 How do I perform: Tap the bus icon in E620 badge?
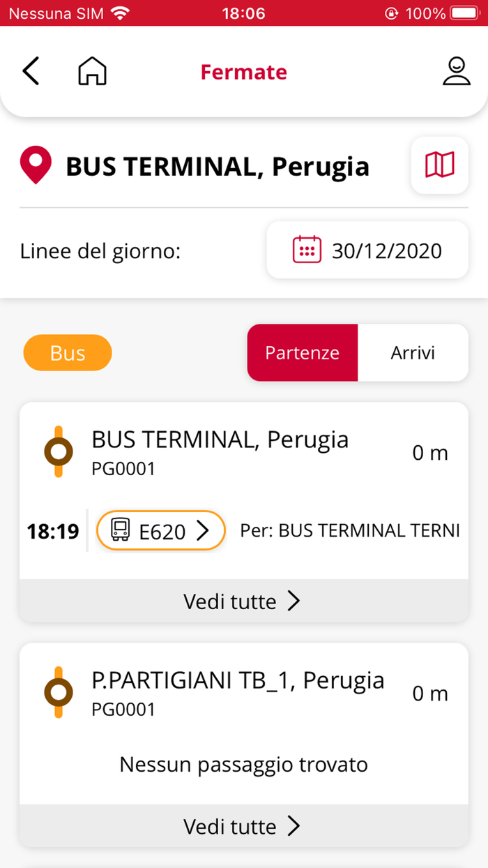click(x=121, y=531)
